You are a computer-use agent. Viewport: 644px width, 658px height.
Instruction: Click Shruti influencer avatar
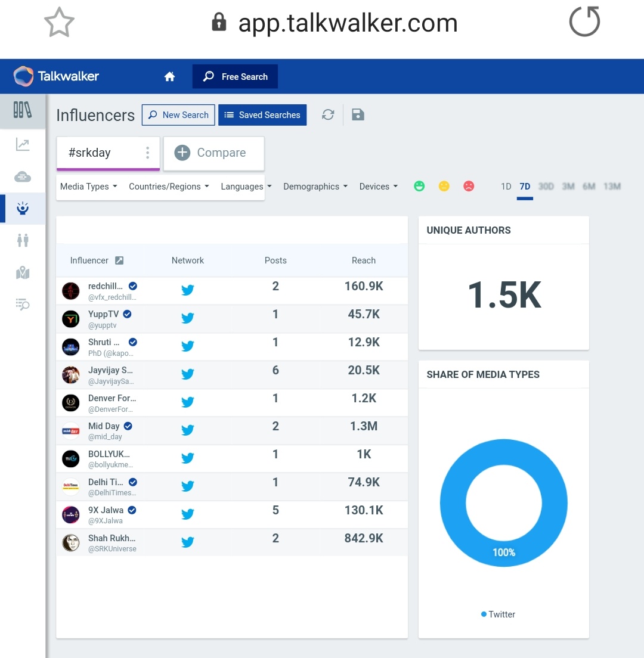70,347
